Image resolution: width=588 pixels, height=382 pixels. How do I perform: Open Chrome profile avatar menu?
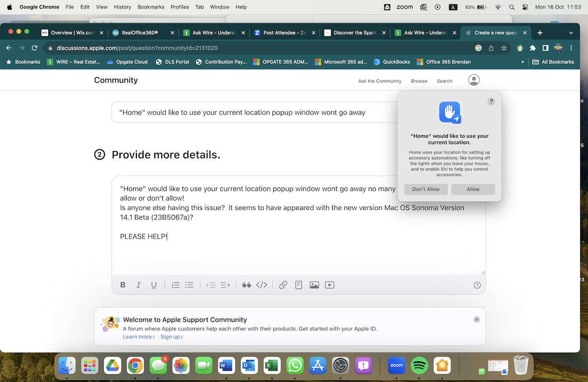[x=558, y=48]
